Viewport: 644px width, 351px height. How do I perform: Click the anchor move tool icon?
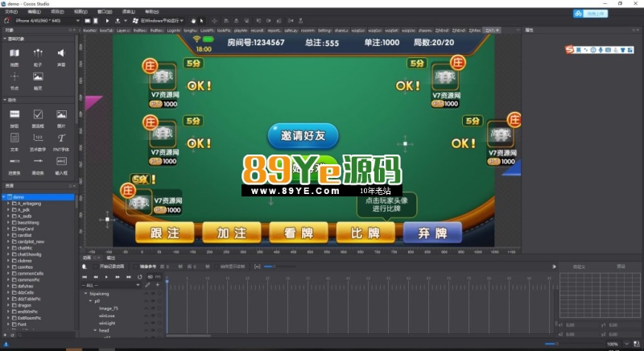click(214, 20)
